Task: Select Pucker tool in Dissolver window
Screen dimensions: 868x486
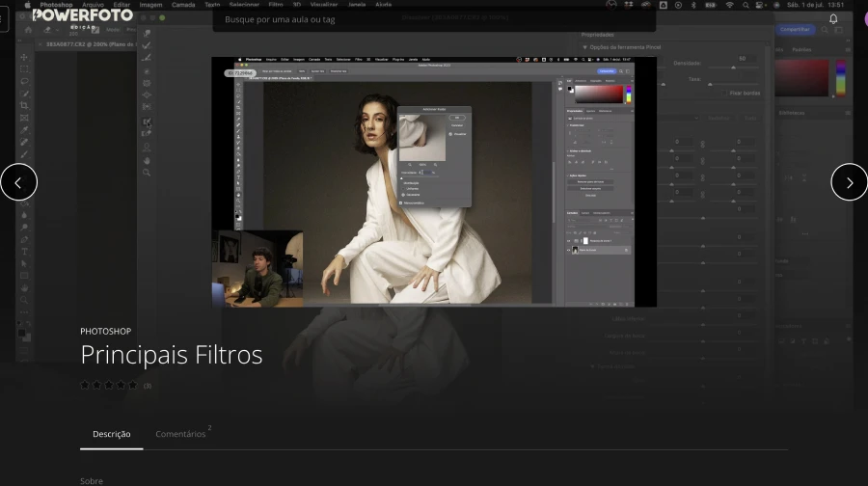Action: coord(147,83)
